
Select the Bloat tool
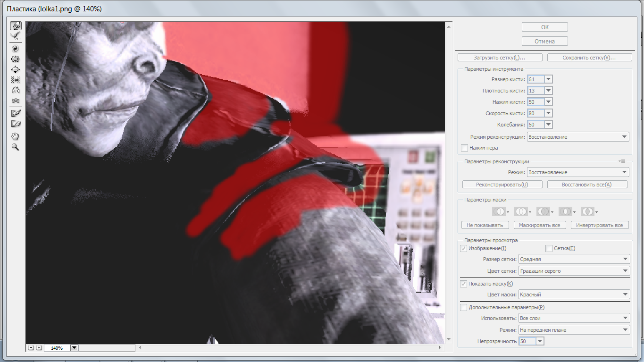coord(15,69)
